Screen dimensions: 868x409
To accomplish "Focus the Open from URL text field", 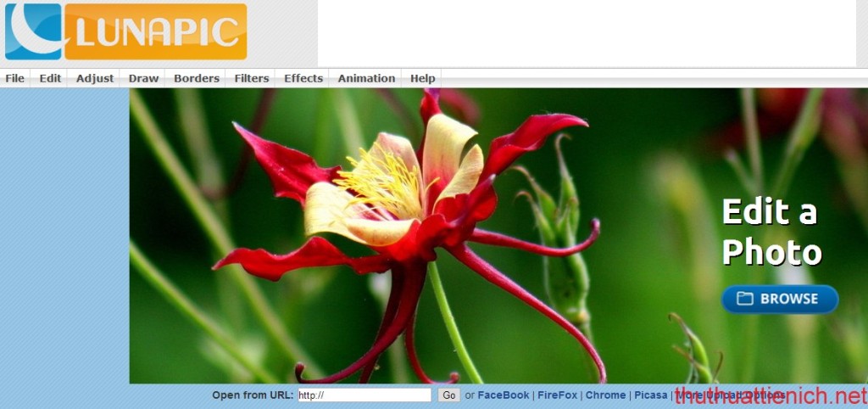I will [364, 395].
